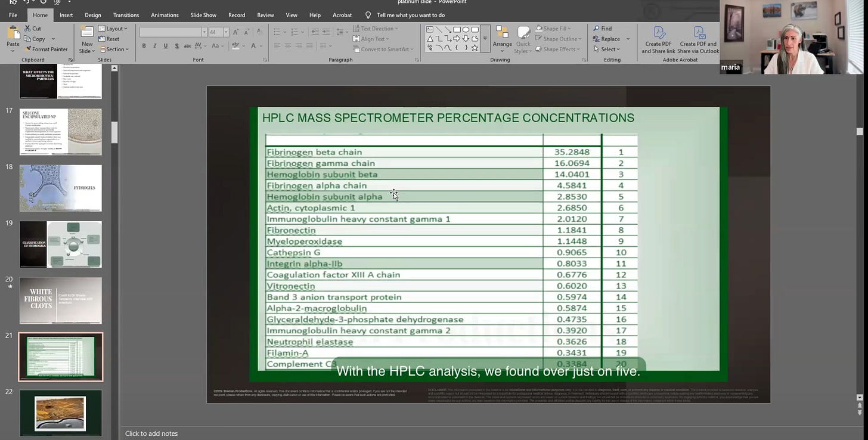Toggle Underline formatting
The image size is (868, 440).
[x=166, y=46]
